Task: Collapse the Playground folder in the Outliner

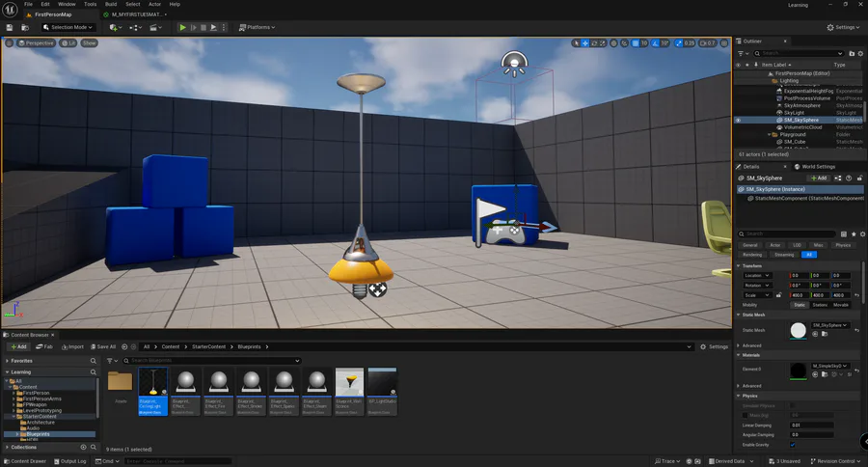Action: coord(770,135)
